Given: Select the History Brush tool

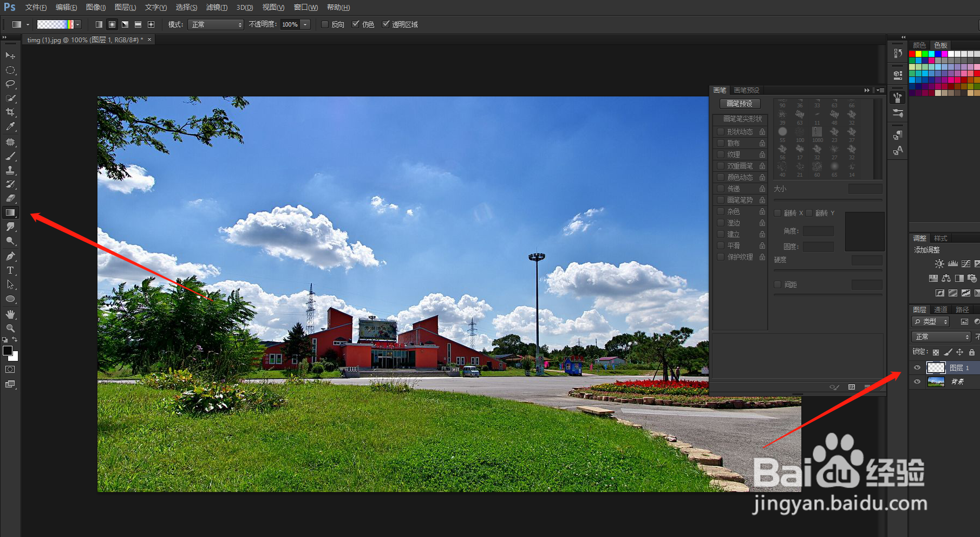Looking at the screenshot, I should tap(10, 184).
